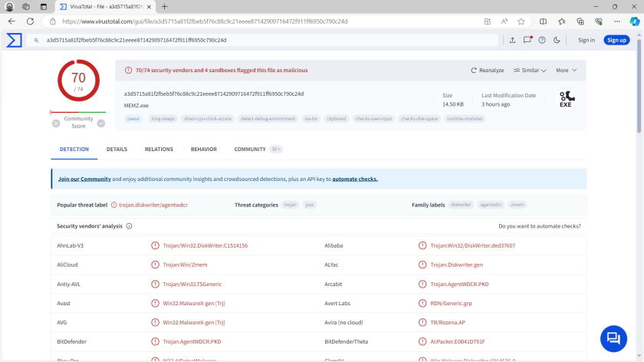The image size is (644, 362).
Task: Click the clipboard tag
Action: 337,119
